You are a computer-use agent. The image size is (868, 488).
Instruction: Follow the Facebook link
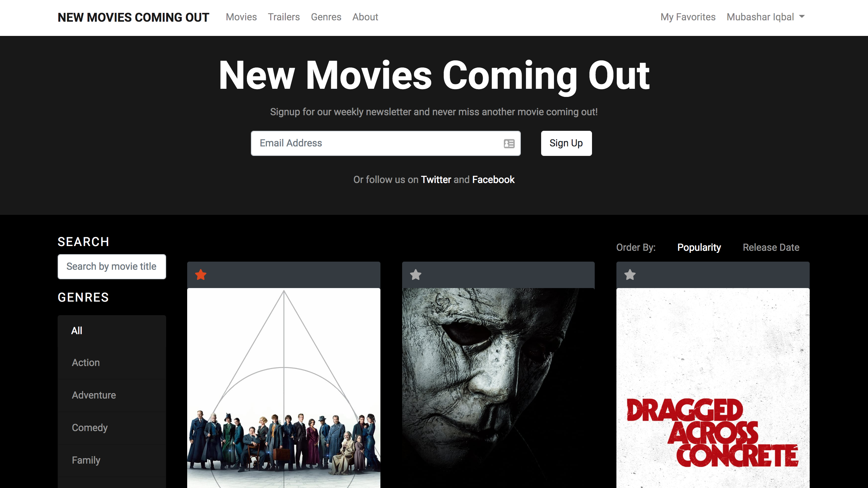coord(493,180)
